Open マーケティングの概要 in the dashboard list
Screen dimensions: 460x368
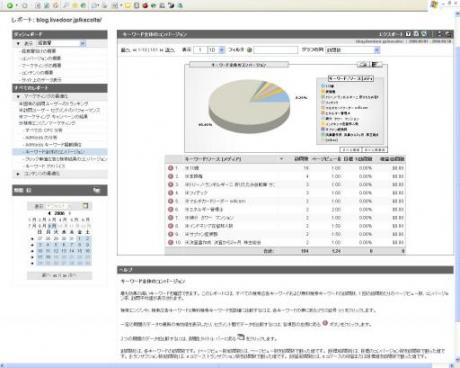point(41,65)
